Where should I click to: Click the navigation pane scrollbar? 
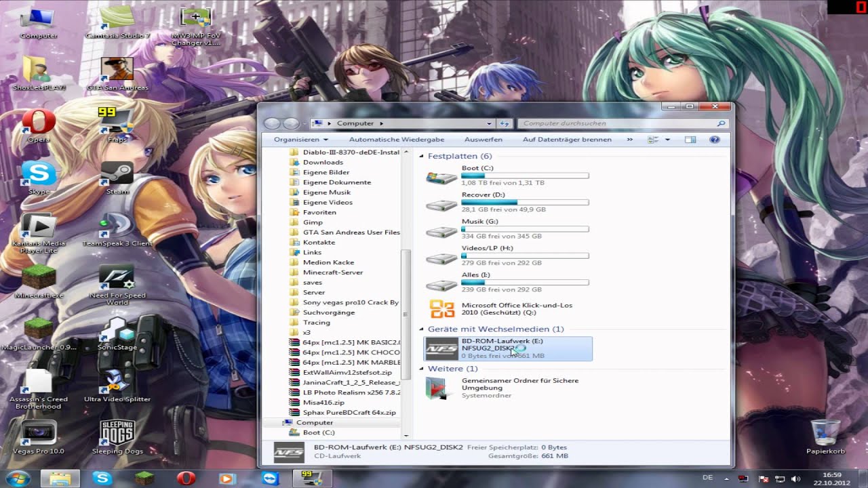(406, 314)
